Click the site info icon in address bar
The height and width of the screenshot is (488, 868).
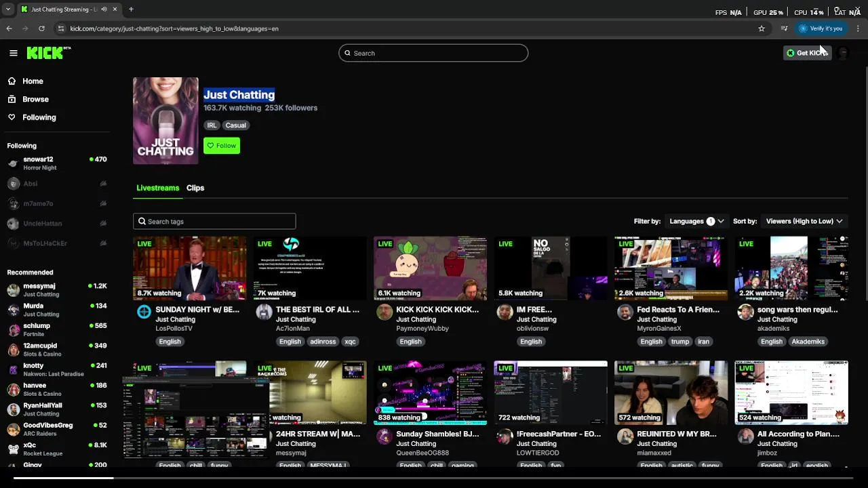point(60,28)
